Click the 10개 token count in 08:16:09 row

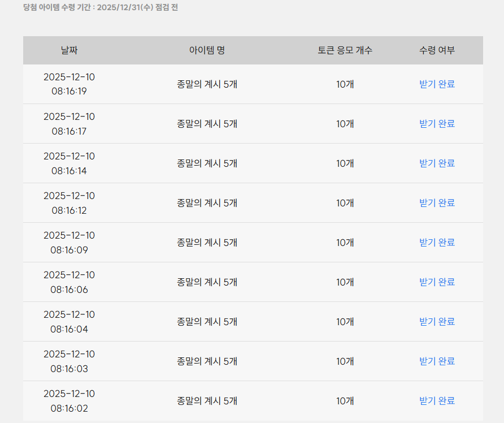345,243
